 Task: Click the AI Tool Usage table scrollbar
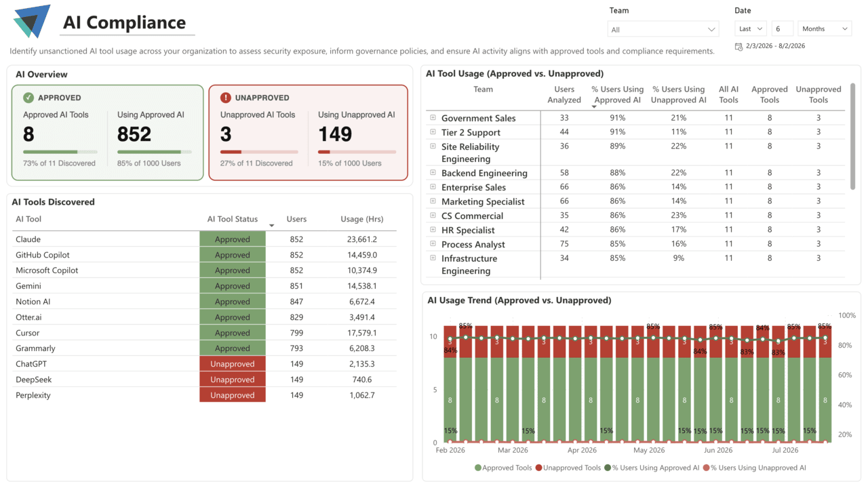(x=853, y=136)
